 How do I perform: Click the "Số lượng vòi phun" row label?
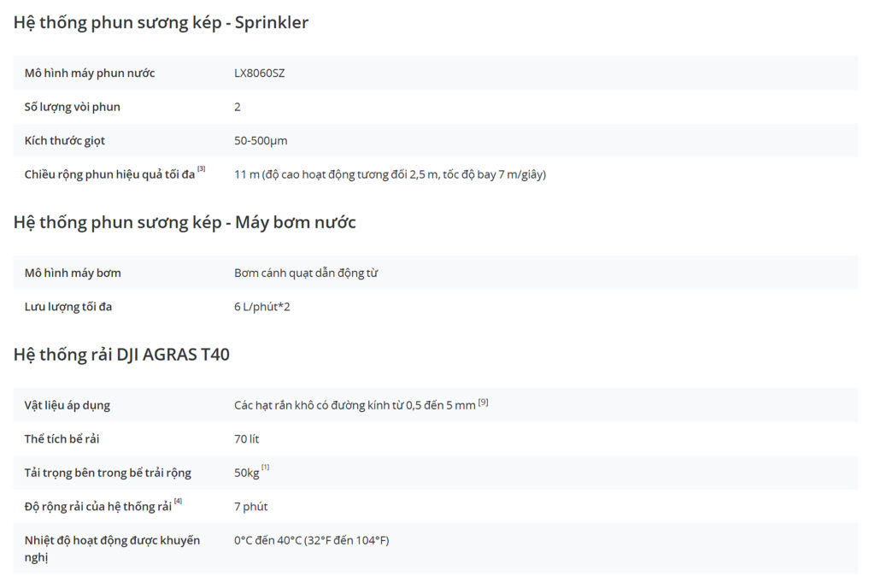pyautogui.click(x=73, y=107)
